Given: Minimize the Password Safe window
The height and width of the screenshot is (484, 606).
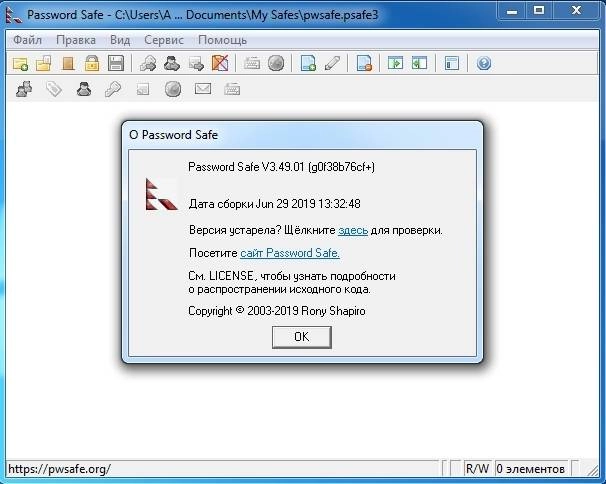Looking at the screenshot, I should tap(512, 11).
